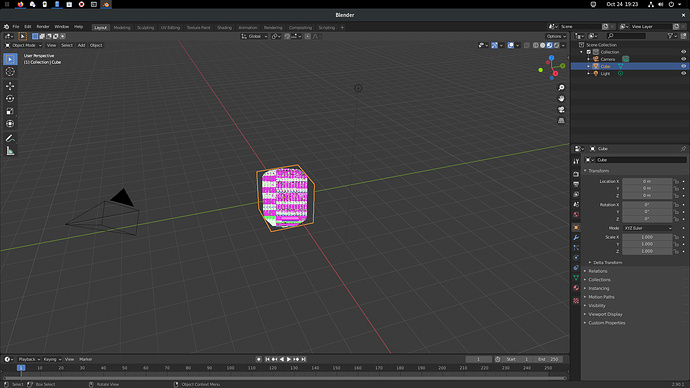
Task: Jump to the timeline end button
Action: coord(304,359)
